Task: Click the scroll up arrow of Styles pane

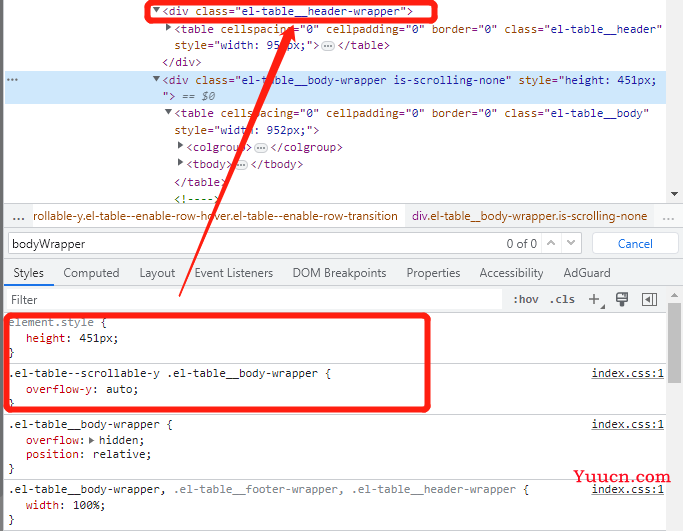Action: [x=674, y=295]
